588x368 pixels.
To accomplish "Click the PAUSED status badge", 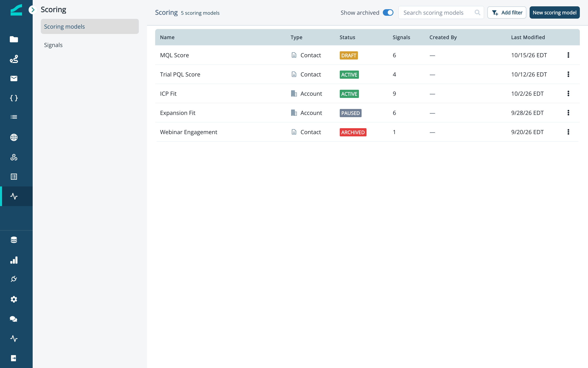I will (x=350, y=113).
